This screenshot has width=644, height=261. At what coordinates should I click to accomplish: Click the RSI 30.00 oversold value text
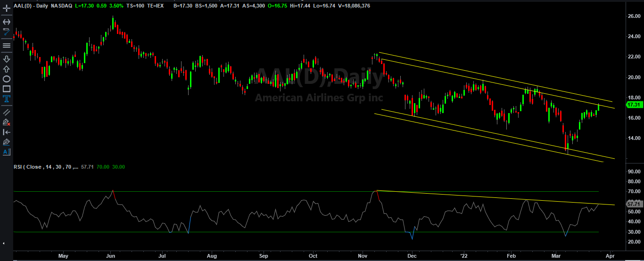click(x=117, y=167)
